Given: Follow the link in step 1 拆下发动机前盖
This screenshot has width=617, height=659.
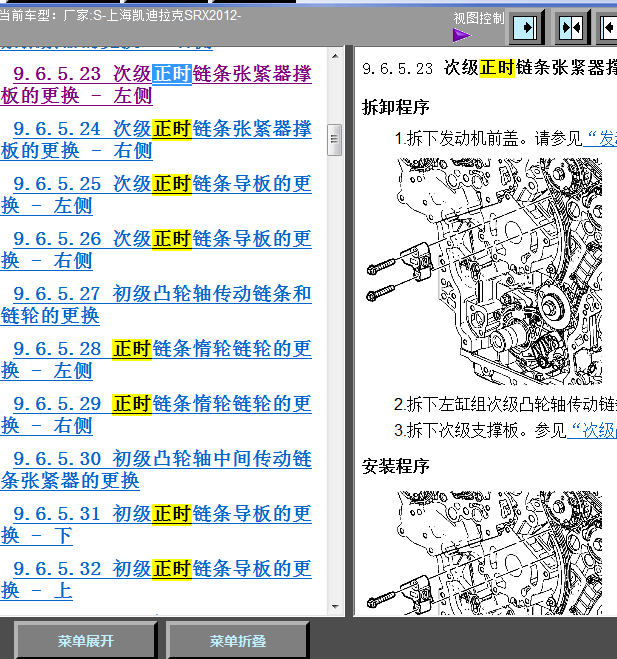Looking at the screenshot, I should 600,138.
